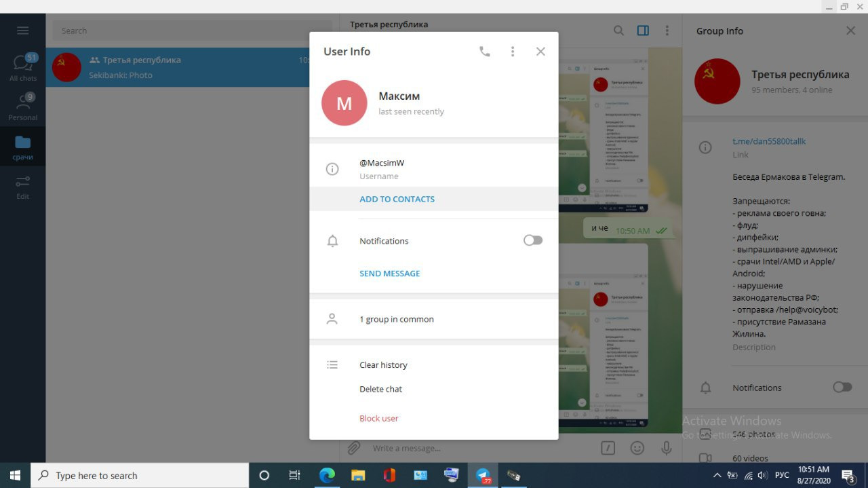The width and height of the screenshot is (868, 488).
Task: Open the three-dot menu in User Info
Action: (513, 52)
